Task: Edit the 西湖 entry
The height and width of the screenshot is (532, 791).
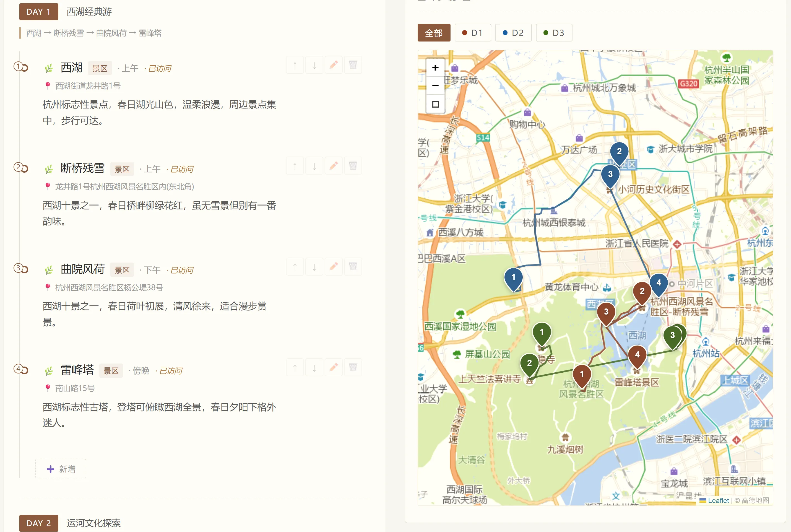Action: point(334,65)
